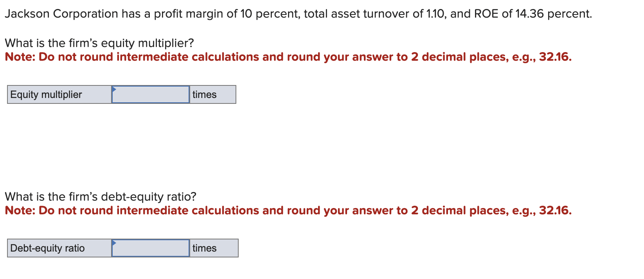The width and height of the screenshot is (644, 279).
Task: Click the 'times' label beside the equity multiplier input
Action: click(x=204, y=94)
